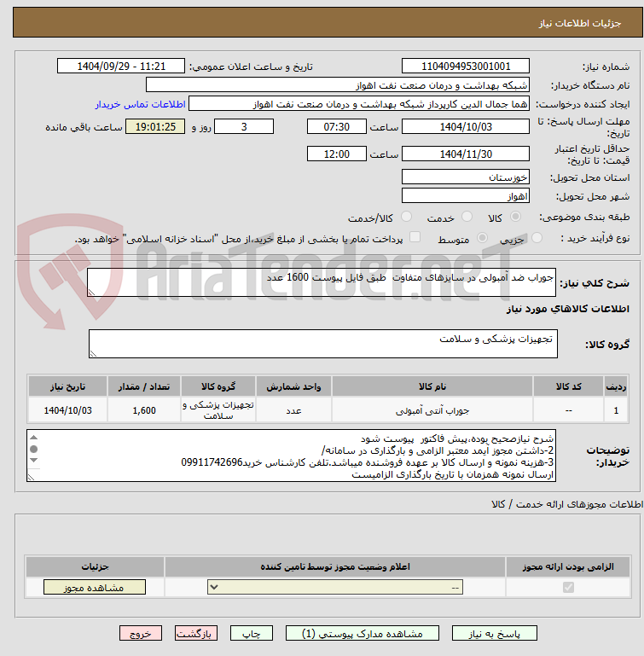Click the buyer notes scroll down arrow

[x=34, y=460]
